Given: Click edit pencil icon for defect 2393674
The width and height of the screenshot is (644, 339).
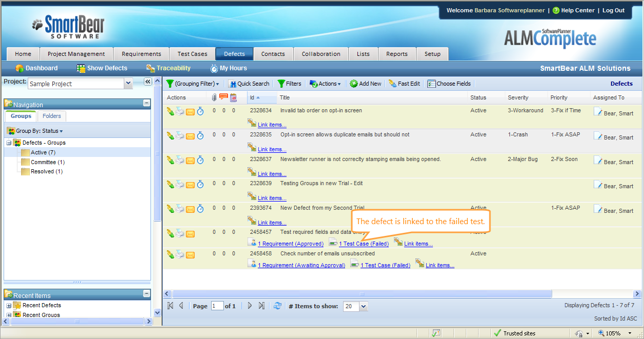Looking at the screenshot, I should point(171,209).
